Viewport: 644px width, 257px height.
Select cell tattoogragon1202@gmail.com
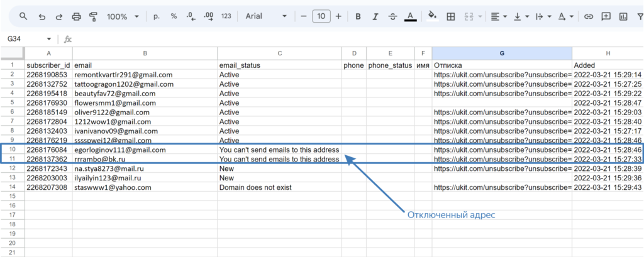pyautogui.click(x=145, y=84)
